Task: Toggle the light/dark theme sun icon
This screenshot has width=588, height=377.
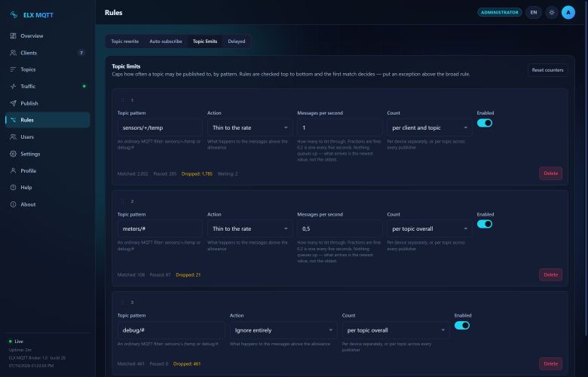Action: click(x=552, y=12)
